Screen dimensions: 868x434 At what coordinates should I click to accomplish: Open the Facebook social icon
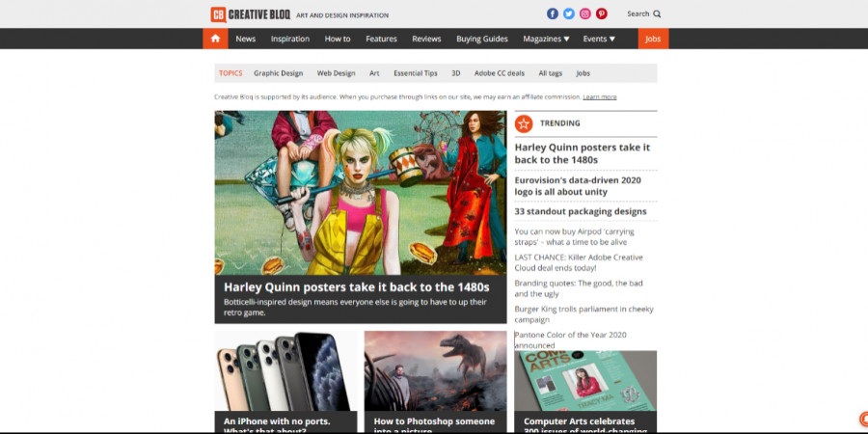(x=553, y=14)
